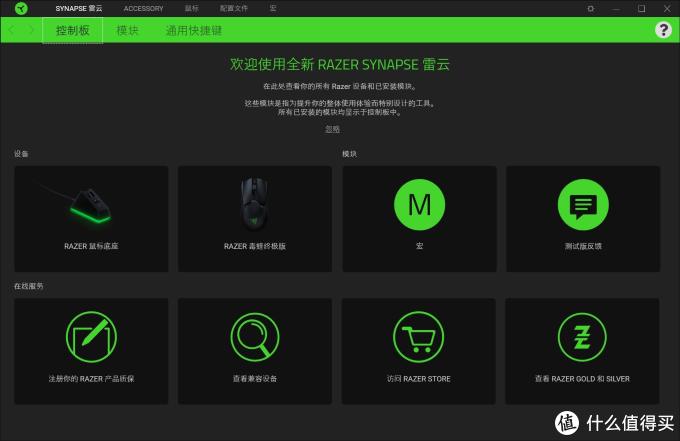Click the 查看兼容设备 label
The image size is (680, 441).
(255, 379)
